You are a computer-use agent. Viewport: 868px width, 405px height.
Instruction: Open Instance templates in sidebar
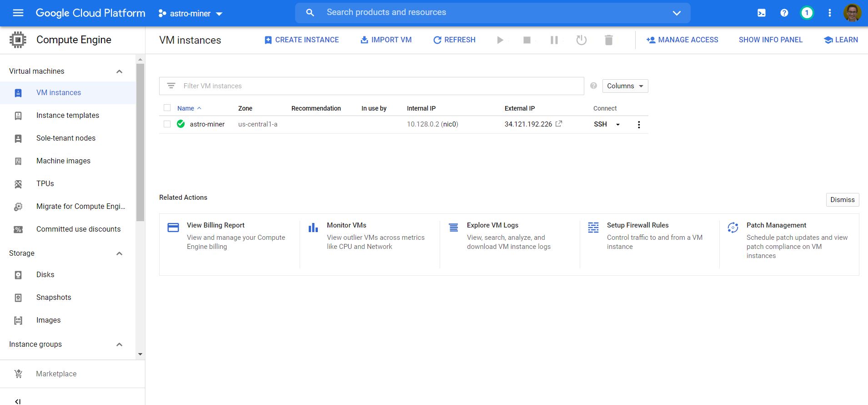pyautogui.click(x=68, y=116)
